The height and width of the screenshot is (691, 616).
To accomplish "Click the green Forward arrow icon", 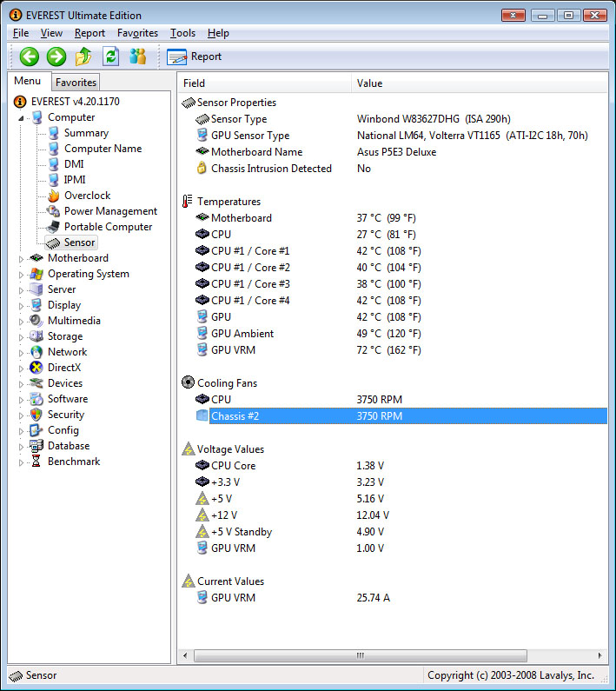I will [56, 56].
